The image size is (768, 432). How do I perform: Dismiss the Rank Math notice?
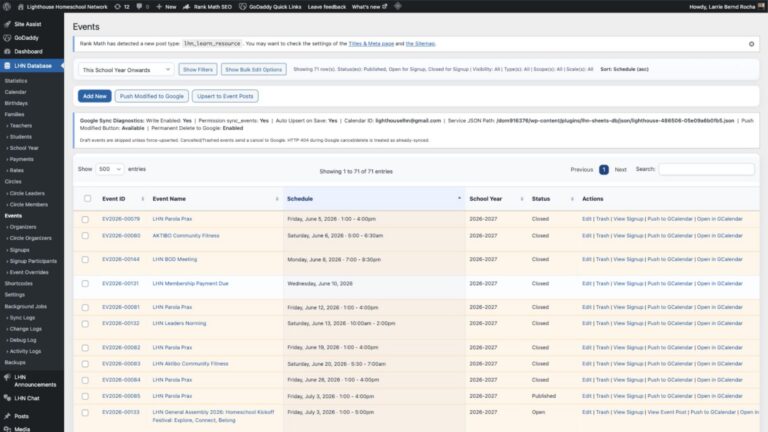(x=751, y=44)
